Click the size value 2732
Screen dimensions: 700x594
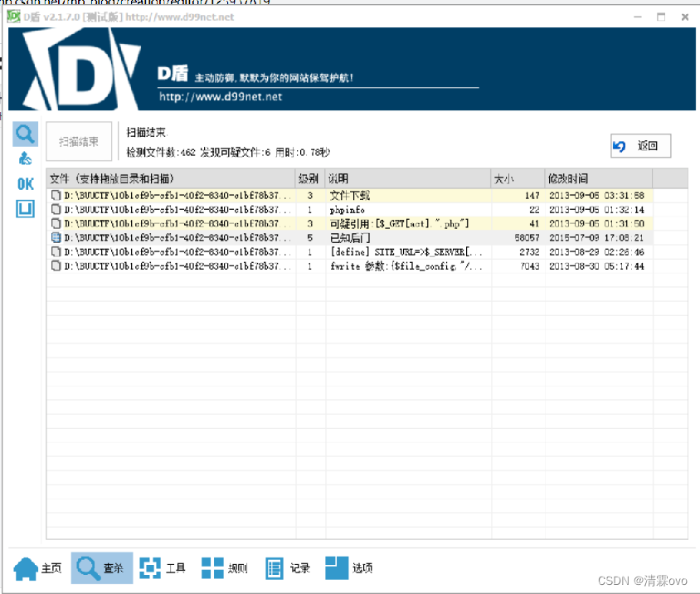pyautogui.click(x=529, y=252)
